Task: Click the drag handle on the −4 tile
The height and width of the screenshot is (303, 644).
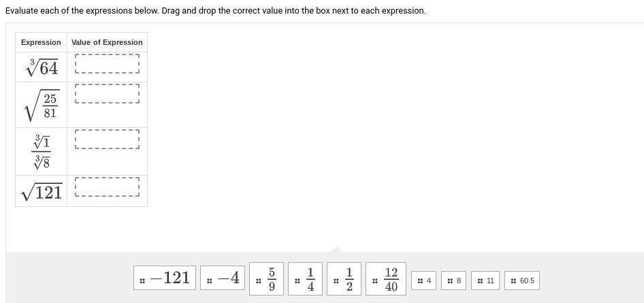Action: [x=209, y=281]
